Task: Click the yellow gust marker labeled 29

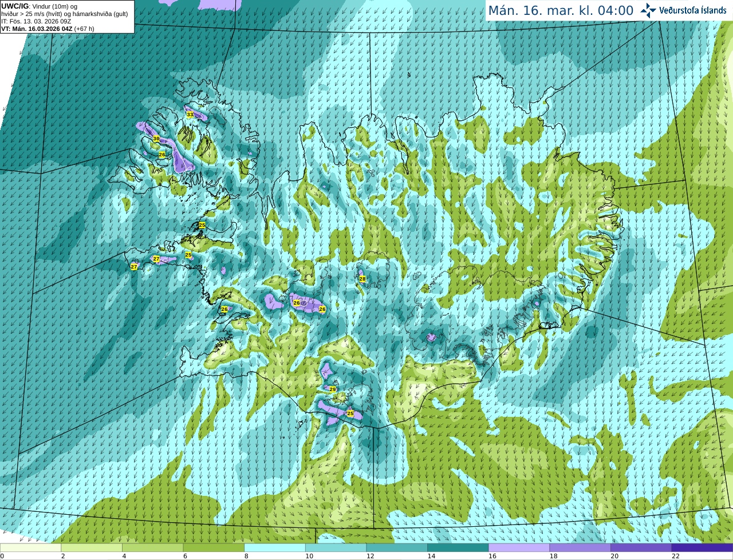Action: coord(333,389)
